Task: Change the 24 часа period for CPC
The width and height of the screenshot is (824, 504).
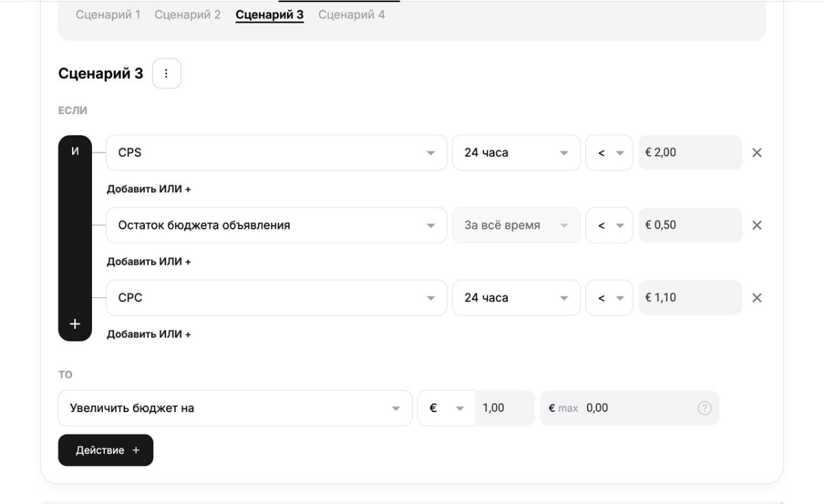Action: tap(516, 298)
